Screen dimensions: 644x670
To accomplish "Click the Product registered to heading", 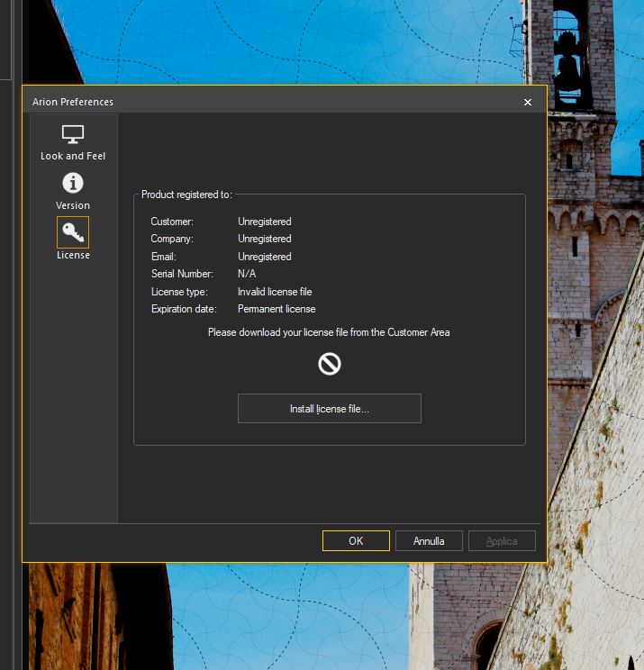I will click(186, 195).
